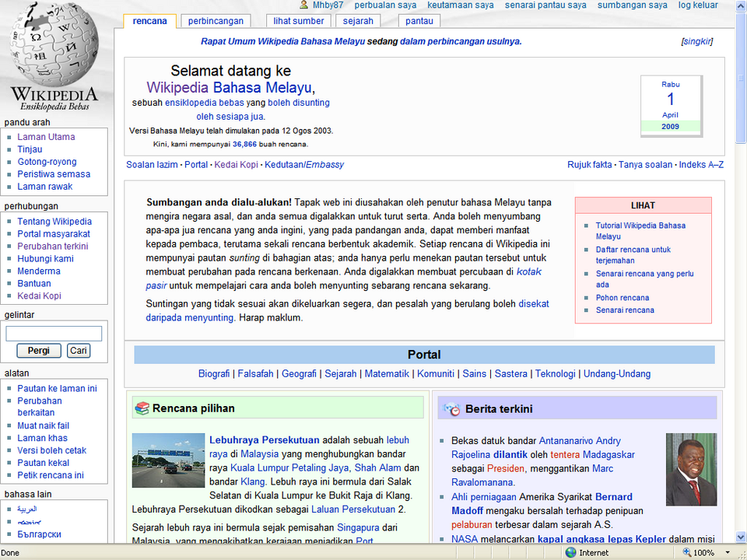Click the vertical scrollbar down arrow
747x560 pixels.
[741, 537]
